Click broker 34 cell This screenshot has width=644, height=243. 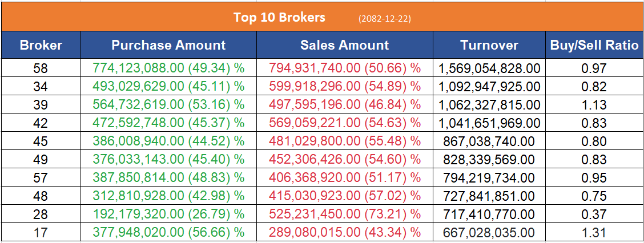[x=41, y=87]
